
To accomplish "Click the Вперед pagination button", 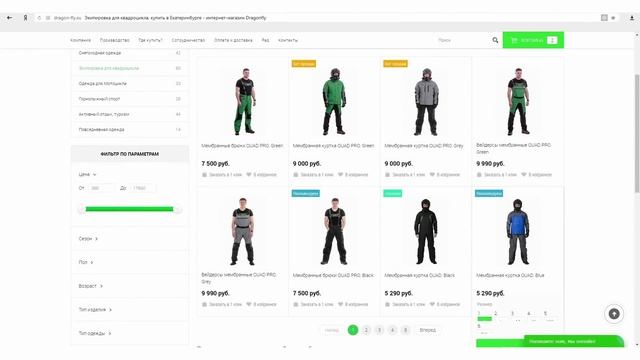I will 427,330.
